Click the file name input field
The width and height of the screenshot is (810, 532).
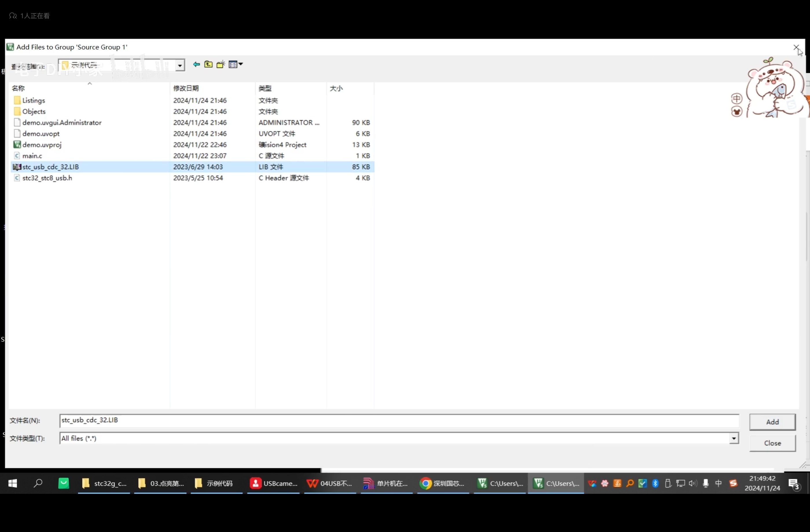pyautogui.click(x=398, y=420)
